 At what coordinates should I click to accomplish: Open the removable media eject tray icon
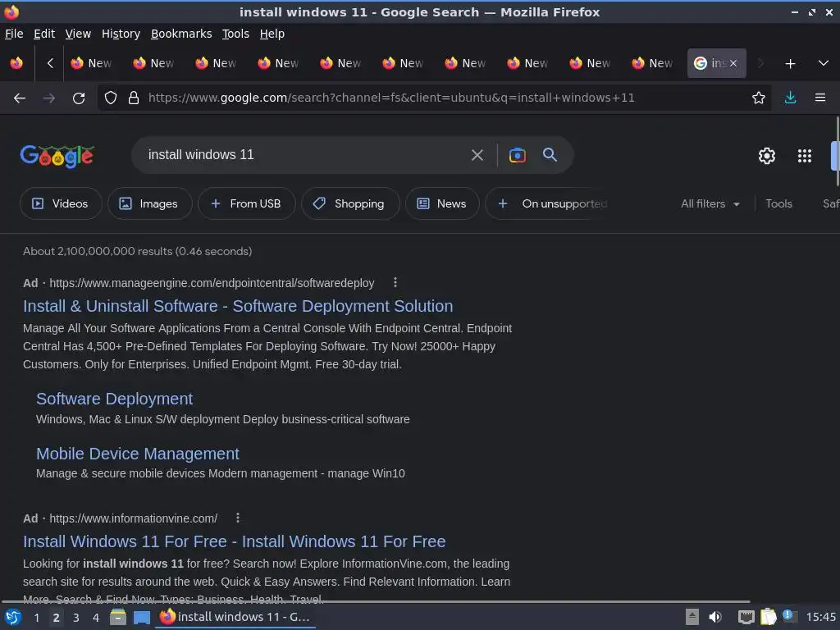(x=692, y=617)
